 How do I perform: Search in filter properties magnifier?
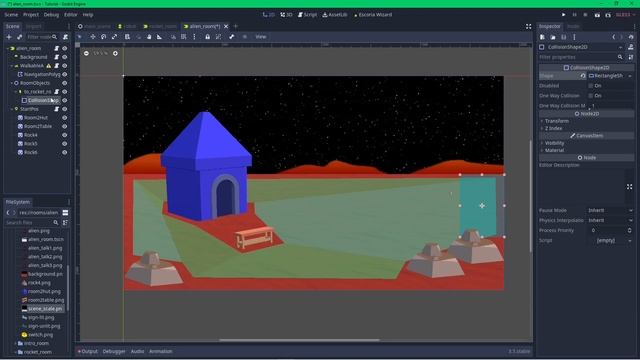tap(620, 57)
